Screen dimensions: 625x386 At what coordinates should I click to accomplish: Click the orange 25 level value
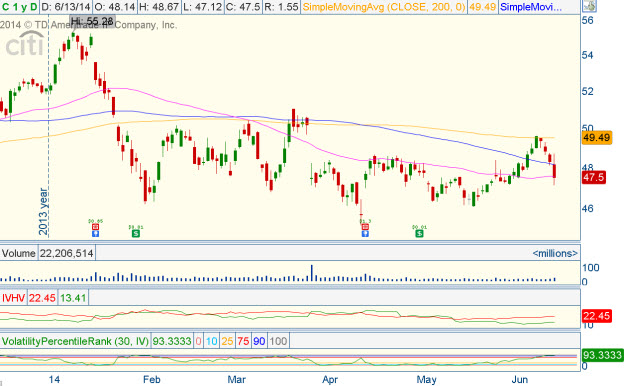(x=227, y=341)
